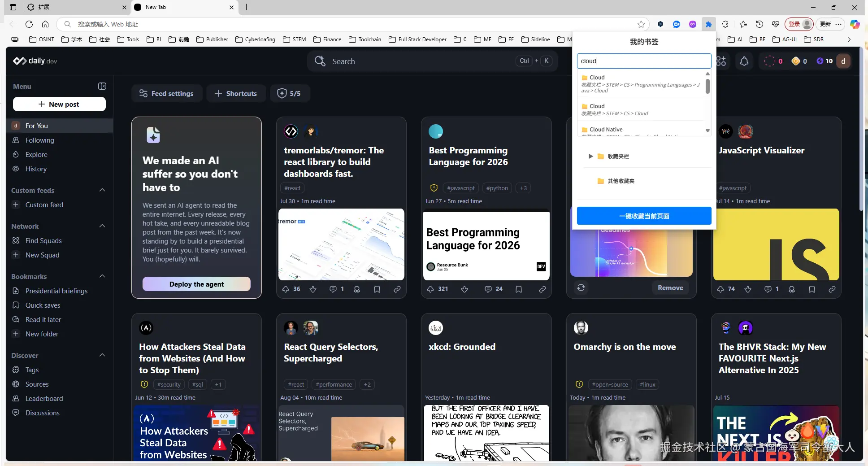868x466 pixels.
Task: Open the browser Favorites hub icon
Action: point(743,24)
